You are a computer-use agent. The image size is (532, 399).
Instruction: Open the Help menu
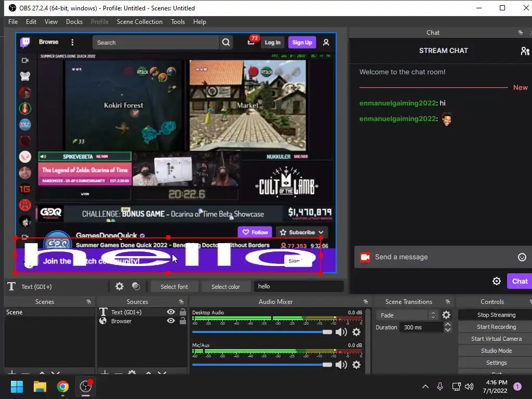coord(199,22)
